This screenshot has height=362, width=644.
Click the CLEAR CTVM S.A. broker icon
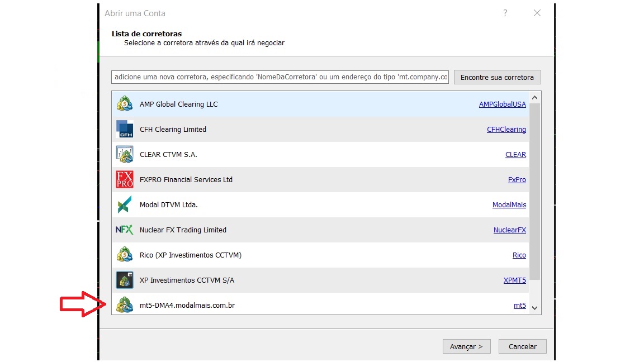coord(125,155)
